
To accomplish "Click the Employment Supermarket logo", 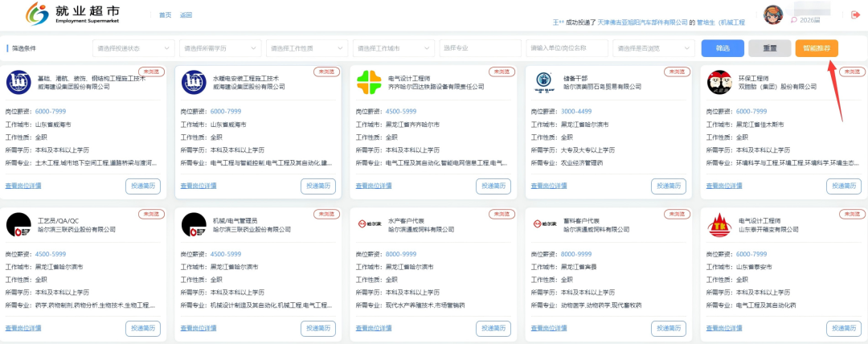I will coord(77,14).
